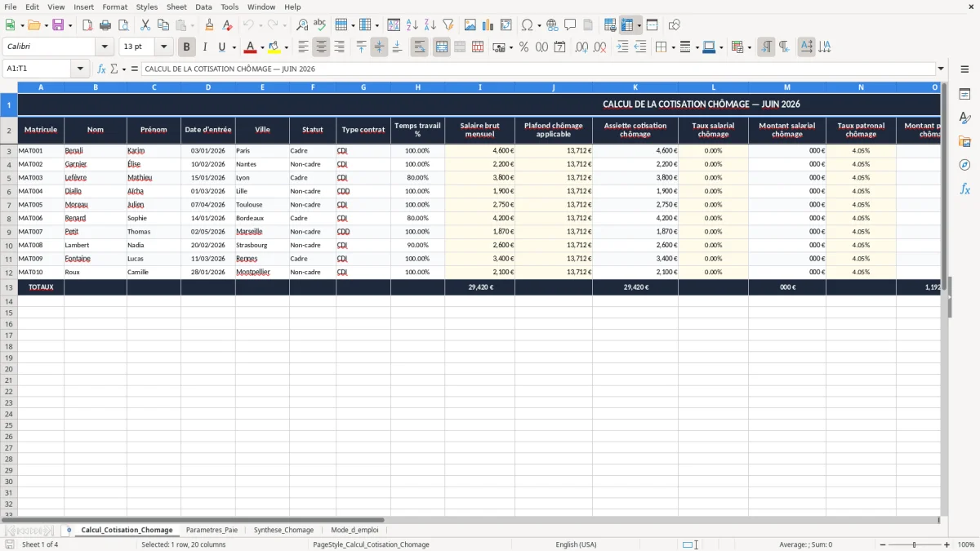The image size is (980, 551).
Task: Toggle Merge and Center Cells
Action: pos(441,47)
